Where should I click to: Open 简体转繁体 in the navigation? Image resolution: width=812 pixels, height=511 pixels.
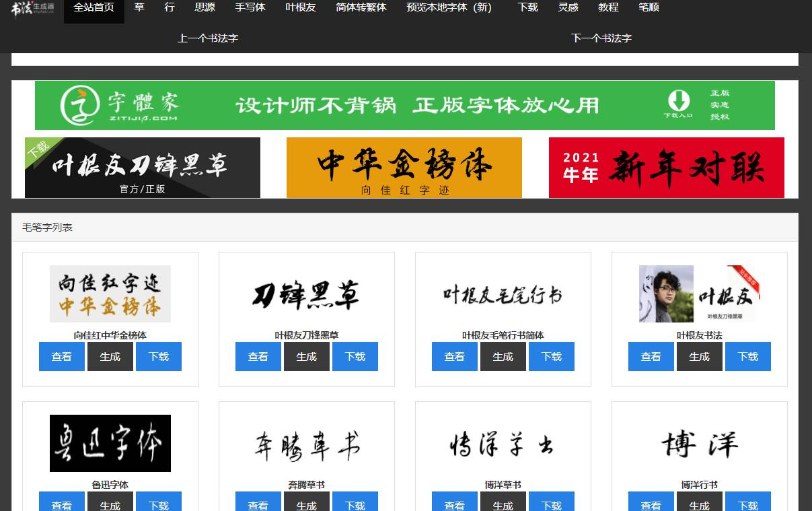point(361,8)
